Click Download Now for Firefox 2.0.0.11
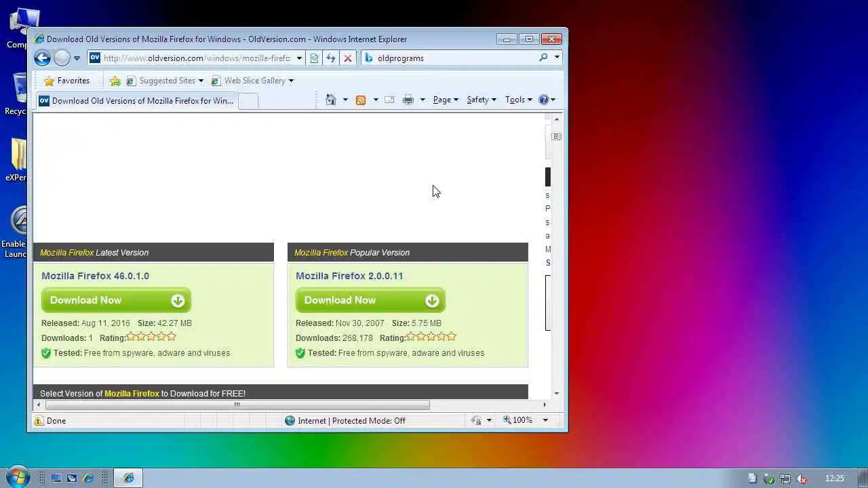The image size is (868, 488). pos(370,300)
